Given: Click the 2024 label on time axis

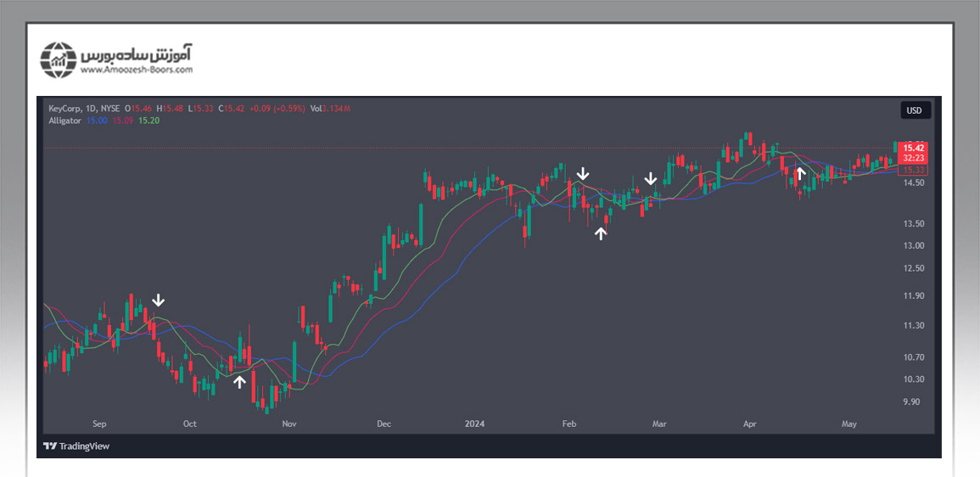Looking at the screenshot, I should pyautogui.click(x=473, y=423).
